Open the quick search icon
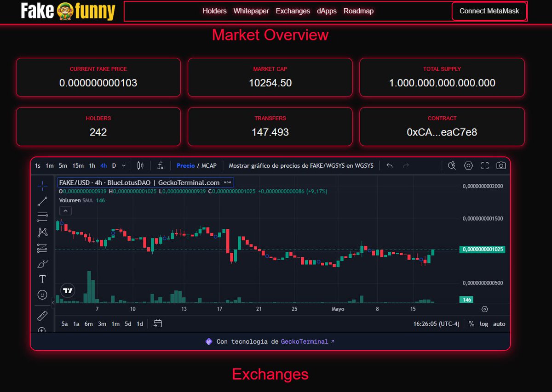552x392 pixels. click(452, 165)
